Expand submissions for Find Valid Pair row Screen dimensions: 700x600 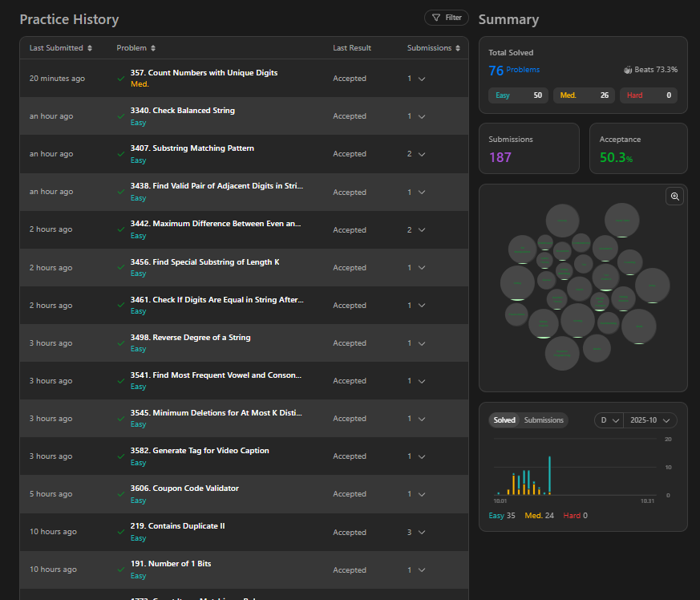pyautogui.click(x=422, y=192)
